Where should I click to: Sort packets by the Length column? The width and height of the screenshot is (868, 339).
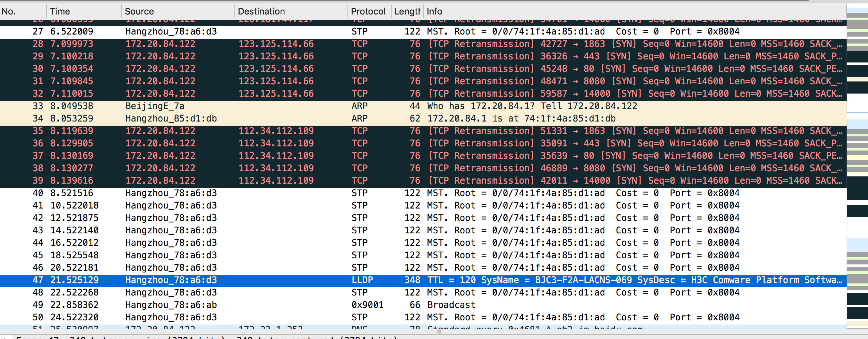tap(406, 11)
